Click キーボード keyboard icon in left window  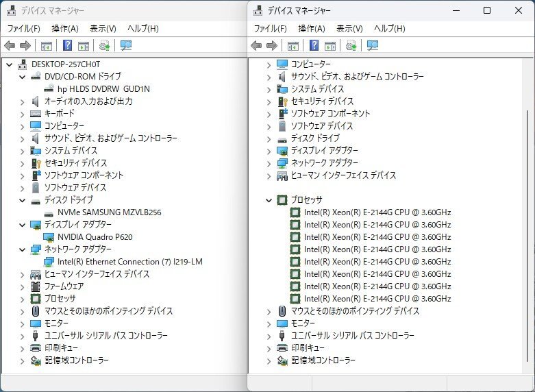click(x=36, y=114)
